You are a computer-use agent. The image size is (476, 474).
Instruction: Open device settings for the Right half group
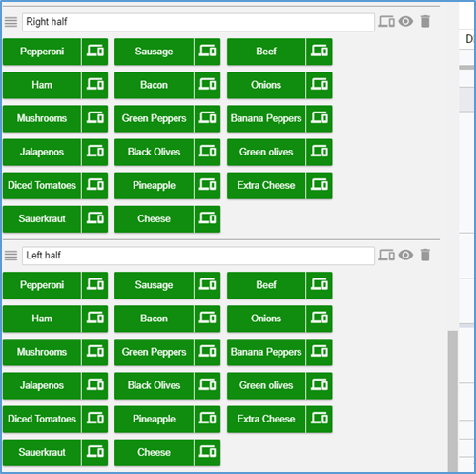tap(386, 22)
